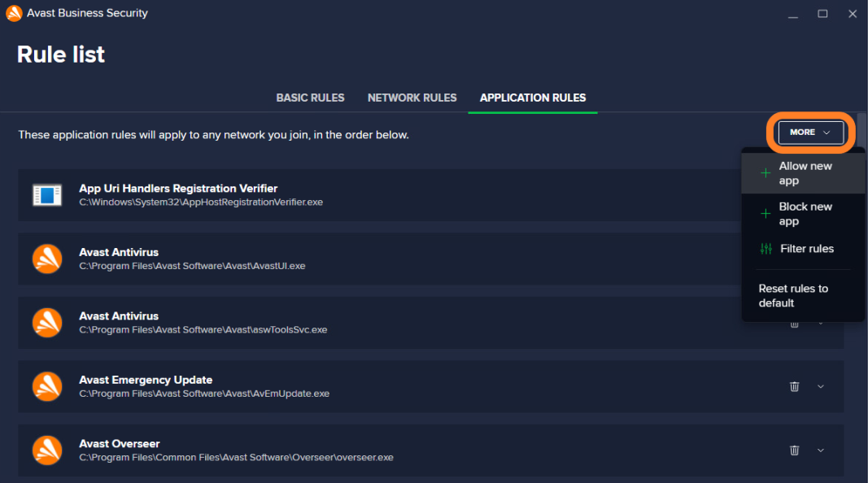Screen dimensions: 868x483
Task: Click the AvastUI.exe path text
Action: coord(192,266)
